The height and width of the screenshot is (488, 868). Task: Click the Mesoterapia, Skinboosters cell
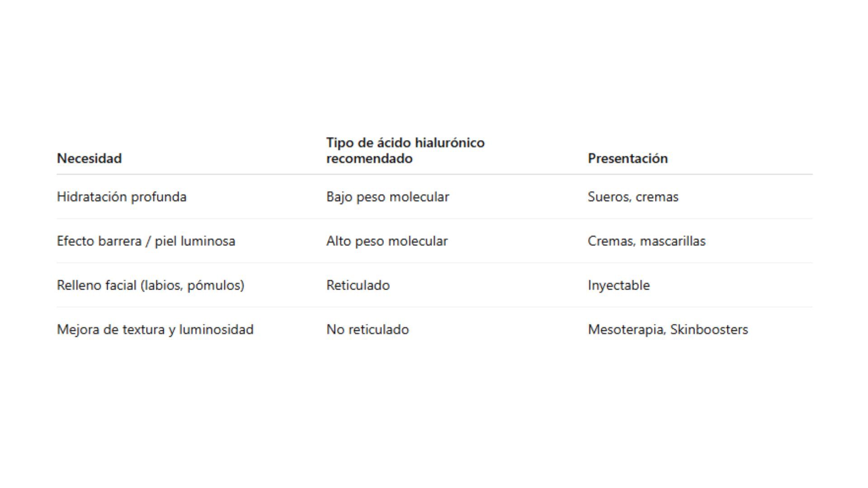point(668,330)
